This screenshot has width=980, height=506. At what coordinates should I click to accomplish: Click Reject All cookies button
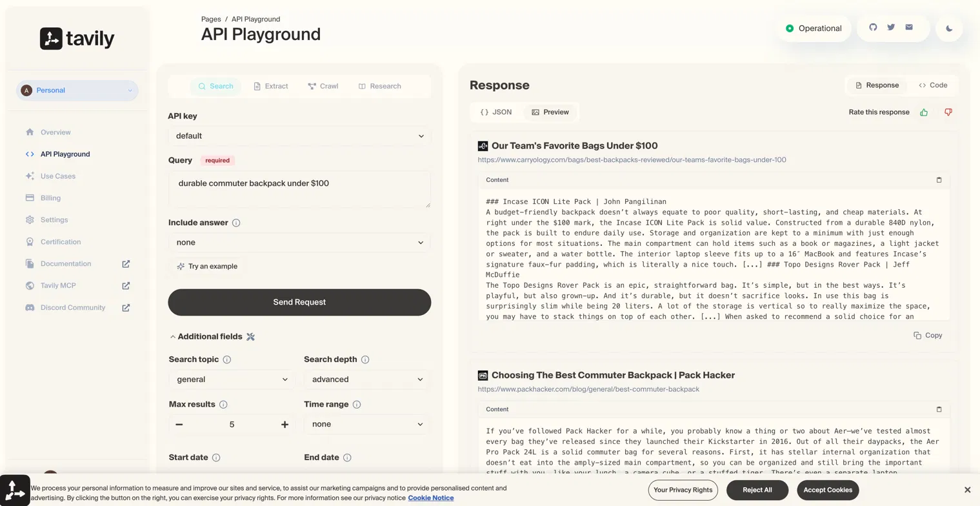point(757,490)
